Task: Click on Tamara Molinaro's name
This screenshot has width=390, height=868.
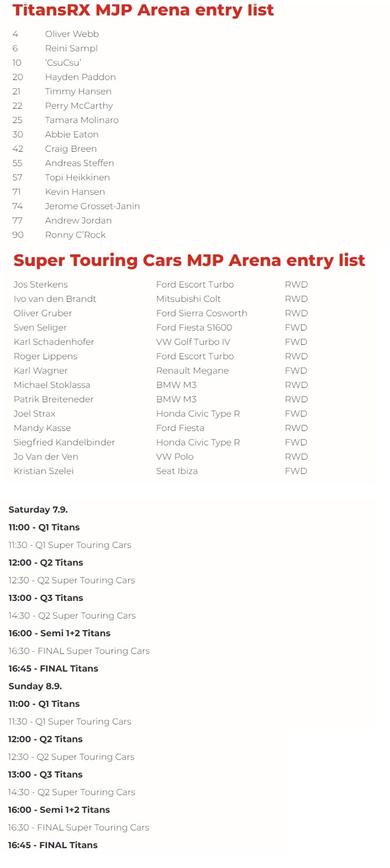Action: [x=82, y=120]
